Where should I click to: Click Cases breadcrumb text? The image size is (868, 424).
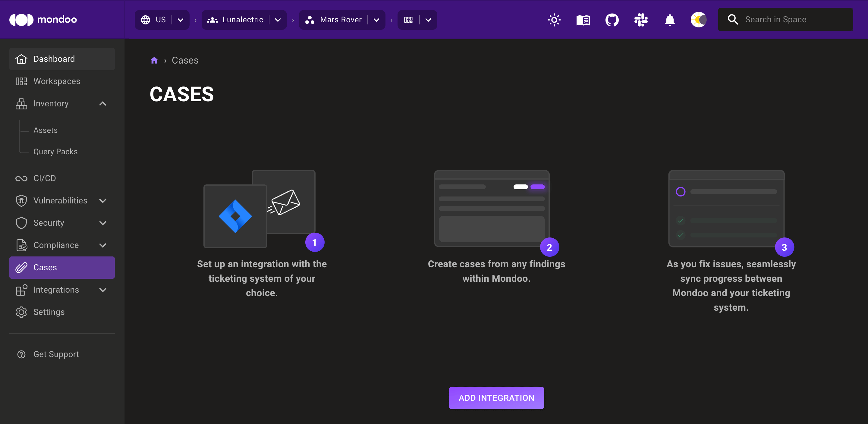(x=185, y=60)
